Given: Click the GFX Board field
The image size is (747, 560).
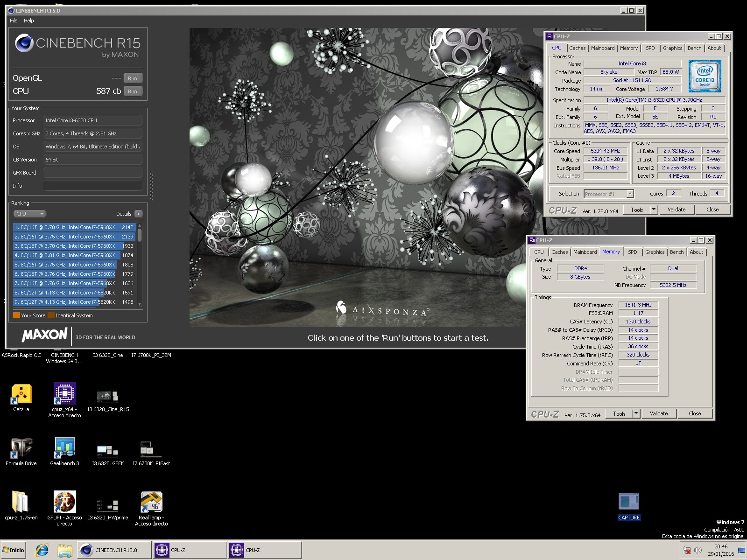Looking at the screenshot, I should [93, 173].
